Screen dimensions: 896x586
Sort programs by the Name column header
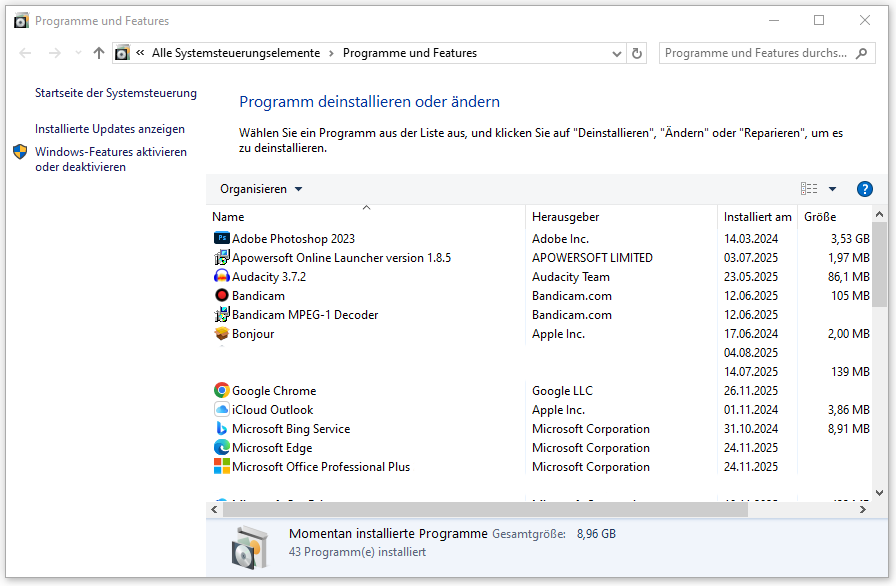tap(227, 217)
